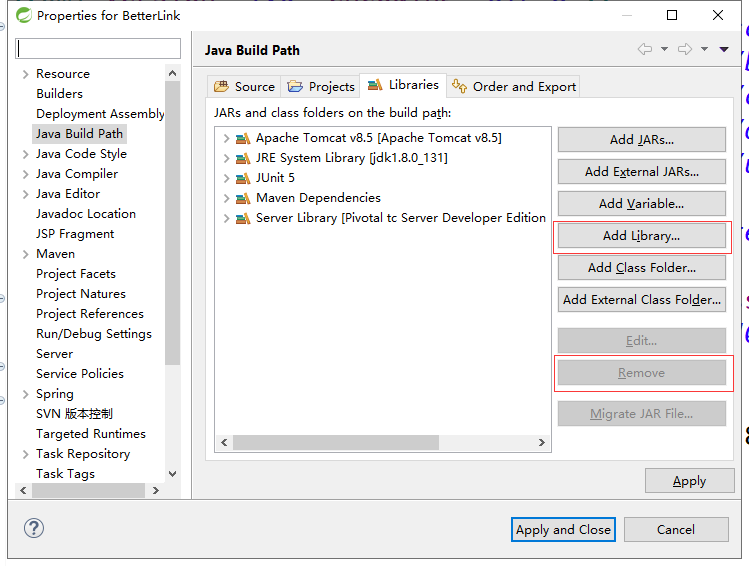Image resolution: width=749 pixels, height=566 pixels.
Task: Click Add External JARs... button
Action: click(x=642, y=171)
